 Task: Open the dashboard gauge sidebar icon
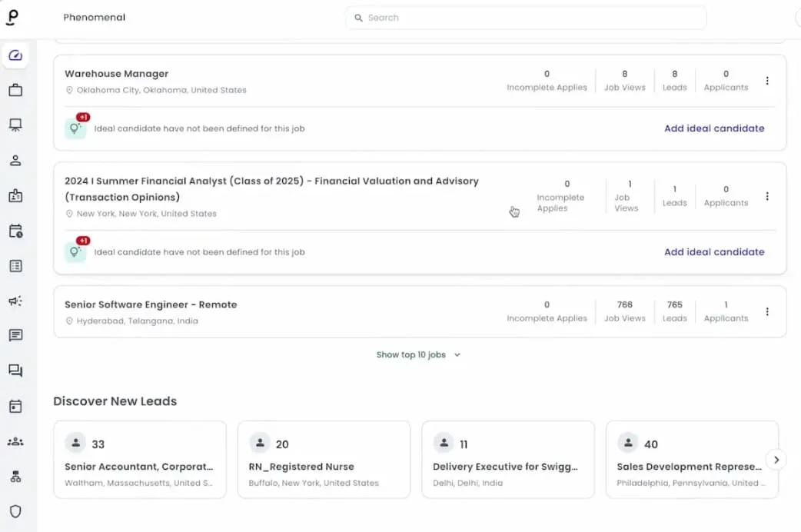15,55
